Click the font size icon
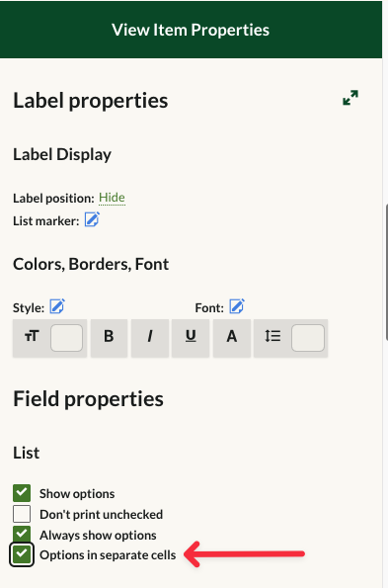Image resolution: width=388 pixels, height=588 pixels. [32, 336]
